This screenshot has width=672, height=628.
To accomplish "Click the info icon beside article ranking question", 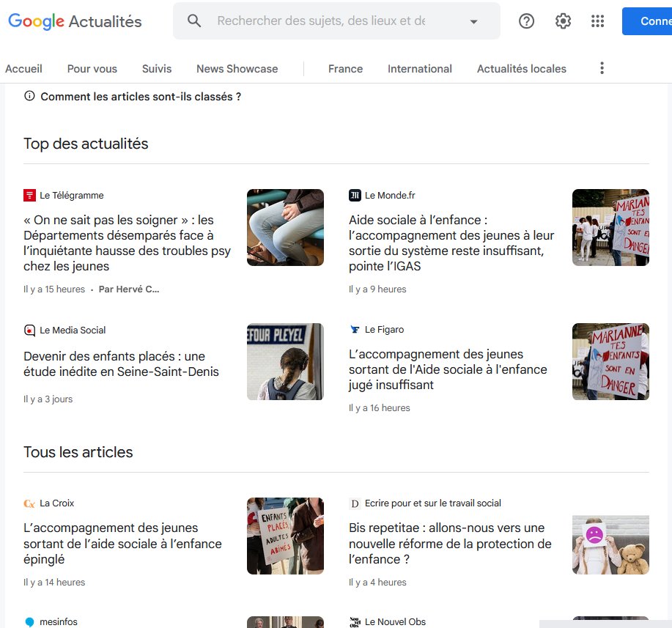I will coord(29,96).
